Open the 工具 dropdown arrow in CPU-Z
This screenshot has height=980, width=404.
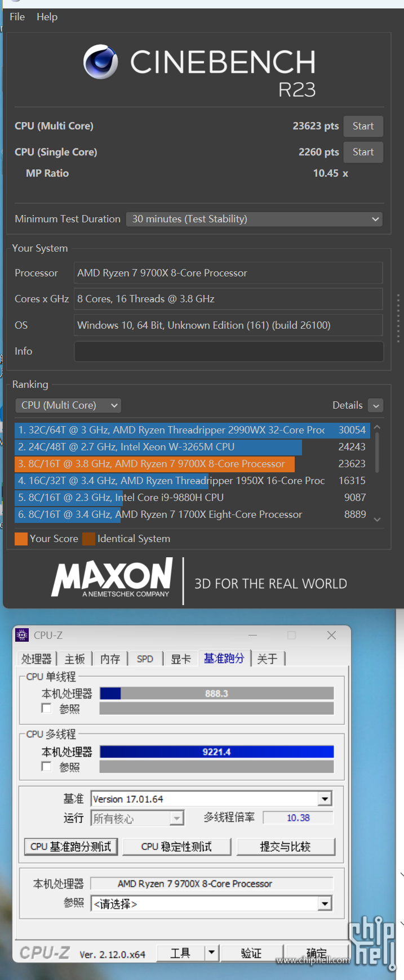tap(212, 953)
